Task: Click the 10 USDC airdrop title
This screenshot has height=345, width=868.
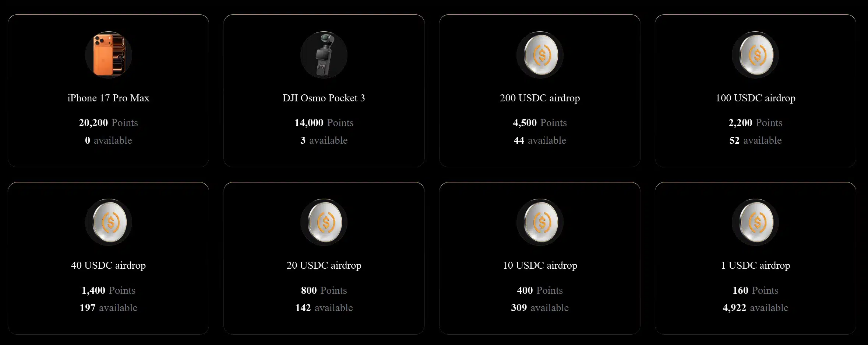Action: point(539,265)
